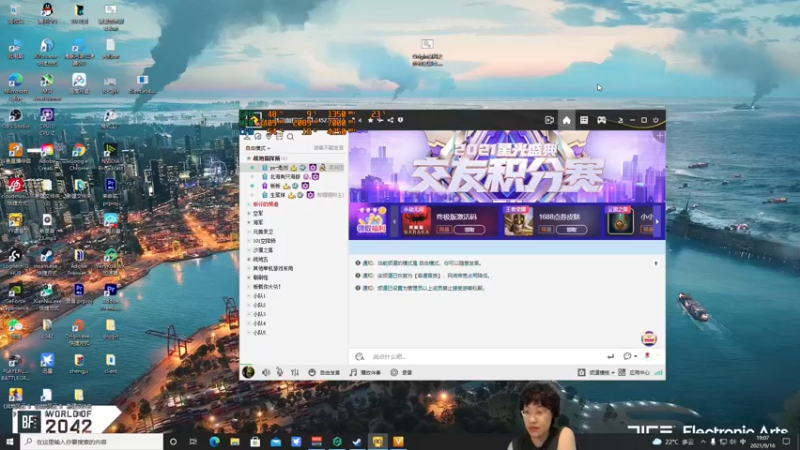
Task: Click the scroll-to-top icon in chat area
Action: tap(656, 264)
